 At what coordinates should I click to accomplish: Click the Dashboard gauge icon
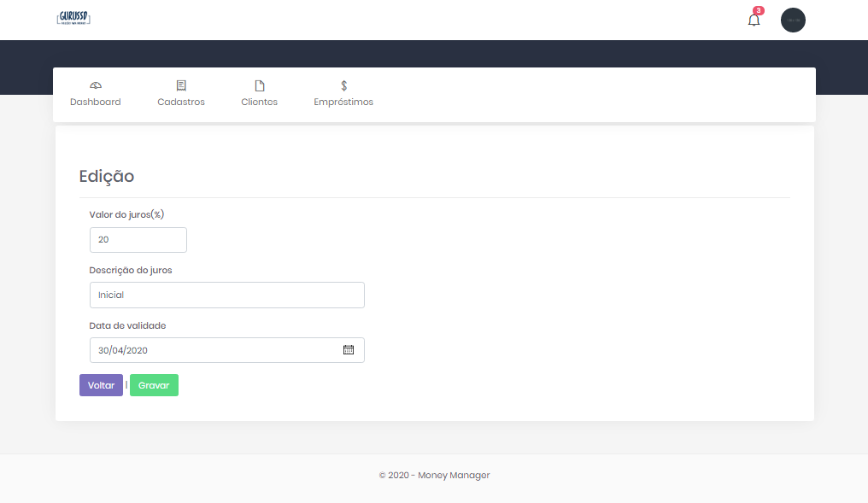[x=96, y=85]
